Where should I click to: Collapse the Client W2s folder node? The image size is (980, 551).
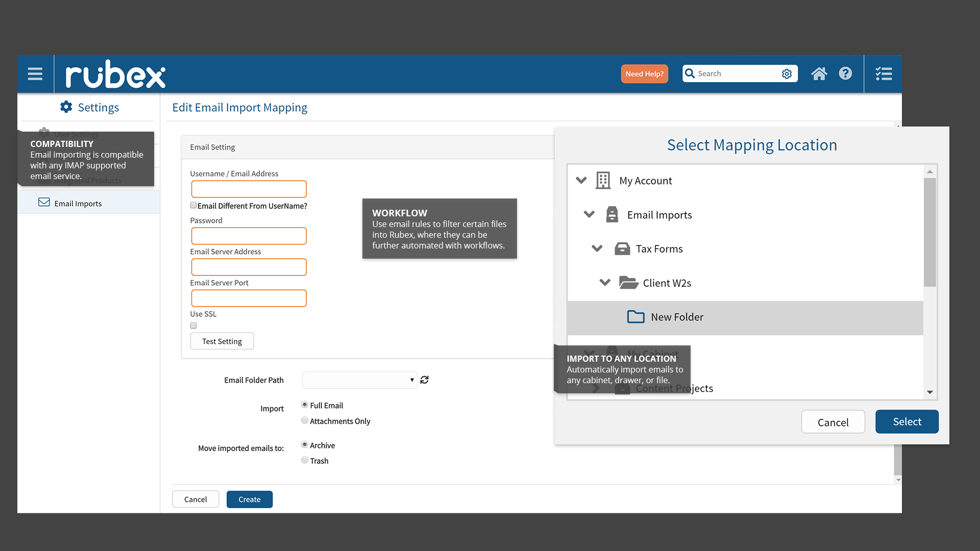pyautogui.click(x=605, y=282)
